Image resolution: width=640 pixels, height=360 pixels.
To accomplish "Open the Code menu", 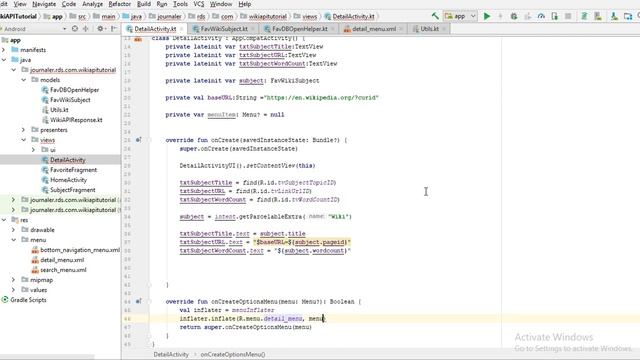I will click(x=69, y=4).
